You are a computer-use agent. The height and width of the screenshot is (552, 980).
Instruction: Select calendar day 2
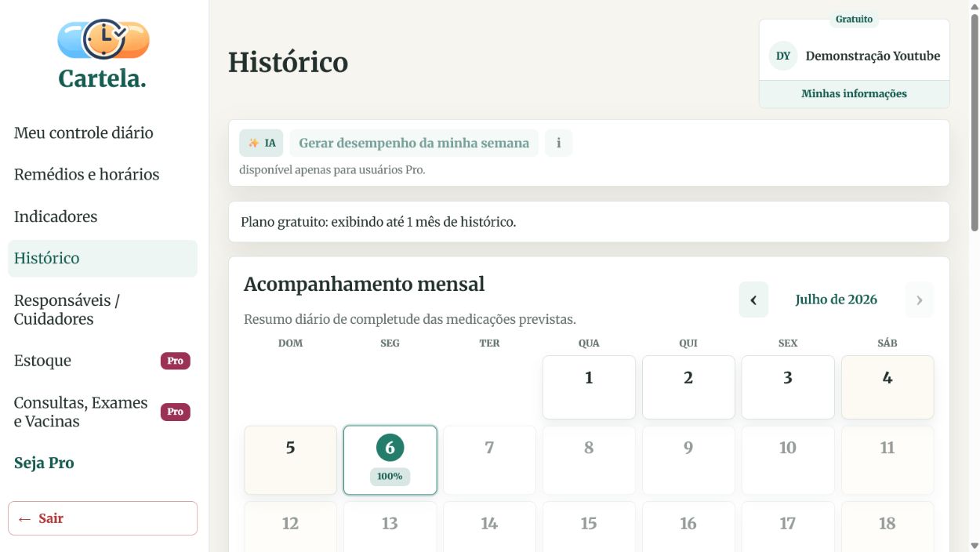tap(688, 387)
